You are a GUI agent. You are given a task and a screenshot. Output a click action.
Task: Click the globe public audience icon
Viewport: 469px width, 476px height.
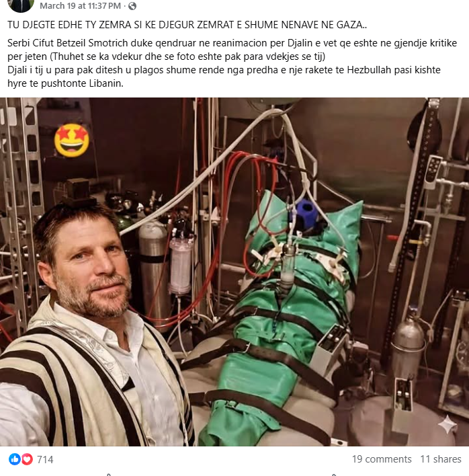[132, 6]
